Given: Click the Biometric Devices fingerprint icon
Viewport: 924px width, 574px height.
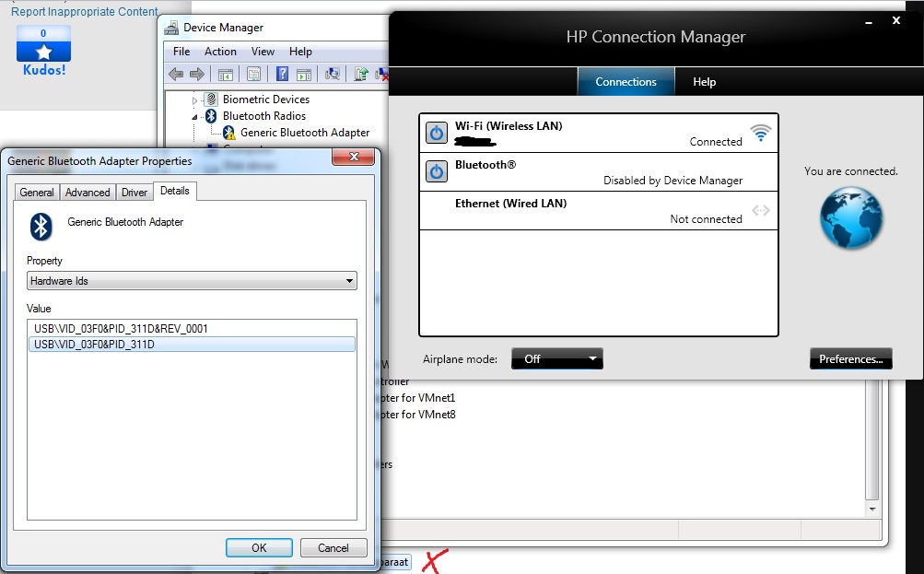Looking at the screenshot, I should point(211,99).
